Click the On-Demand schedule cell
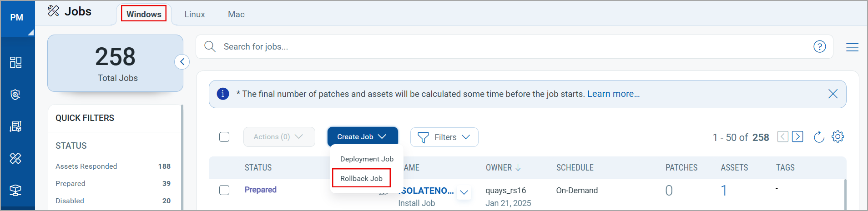Image resolution: width=868 pixels, height=211 pixels. pos(577,191)
